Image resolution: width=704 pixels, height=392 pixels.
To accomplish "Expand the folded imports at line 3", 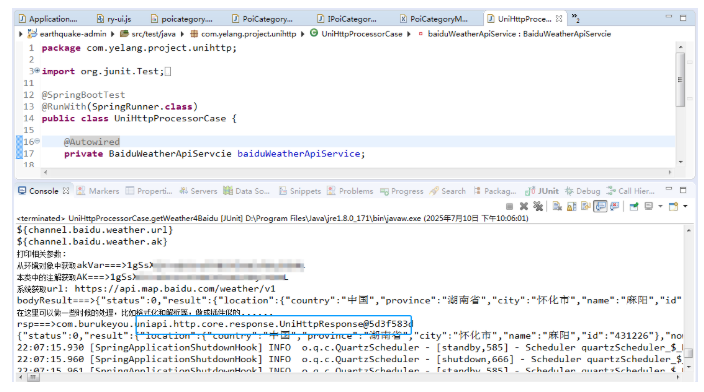I will pyautogui.click(x=37, y=70).
